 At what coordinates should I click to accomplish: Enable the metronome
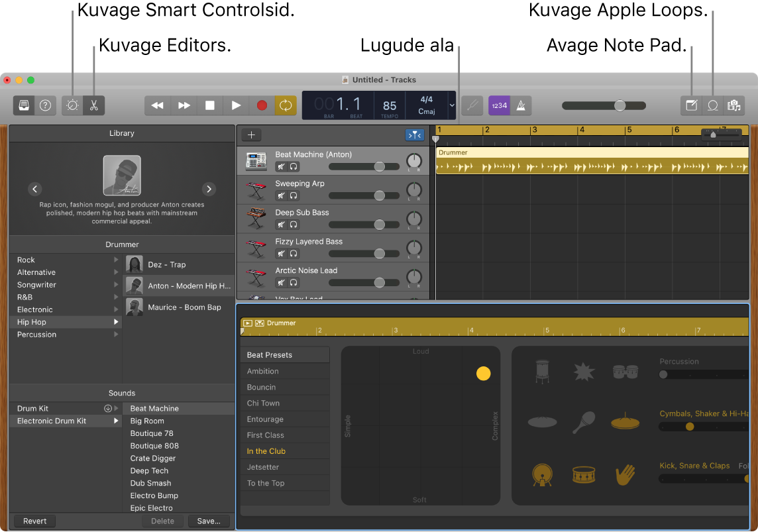point(520,105)
